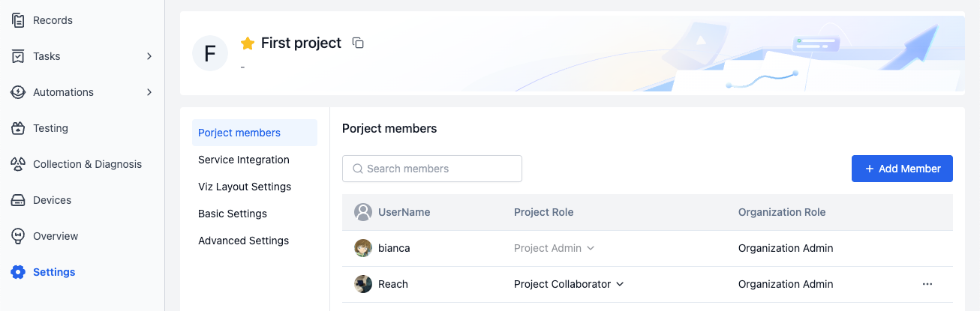Open Reach's Project Collaborator role dropdown
980x311 pixels.
[x=569, y=284]
